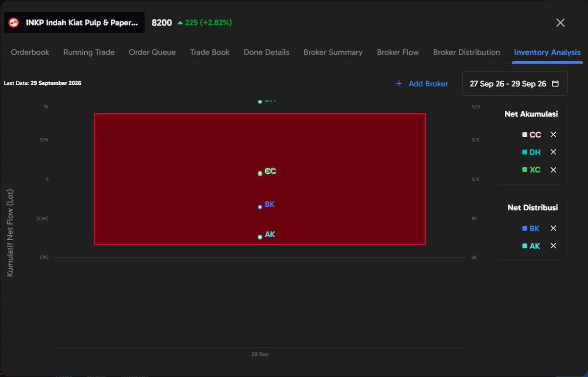Select the Inventory Analysis tab
This screenshot has height=377, width=588.
tap(547, 52)
